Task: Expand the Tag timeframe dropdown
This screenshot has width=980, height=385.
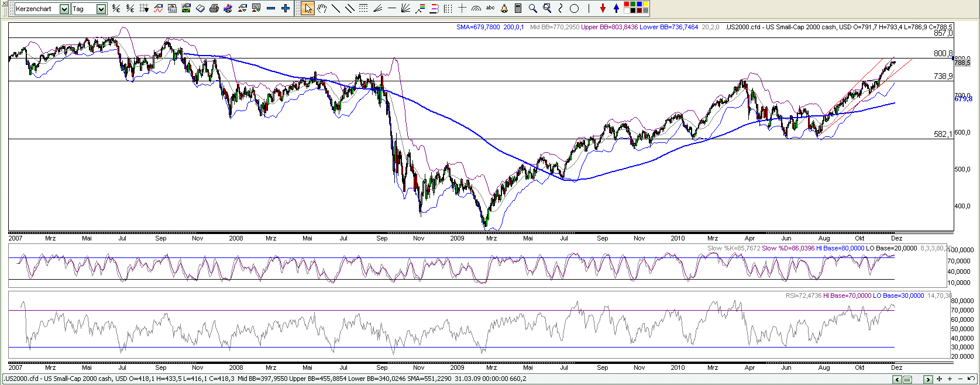Action: point(101,9)
